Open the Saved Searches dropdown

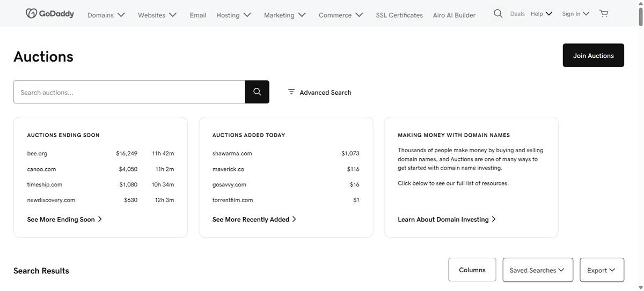[538, 270]
